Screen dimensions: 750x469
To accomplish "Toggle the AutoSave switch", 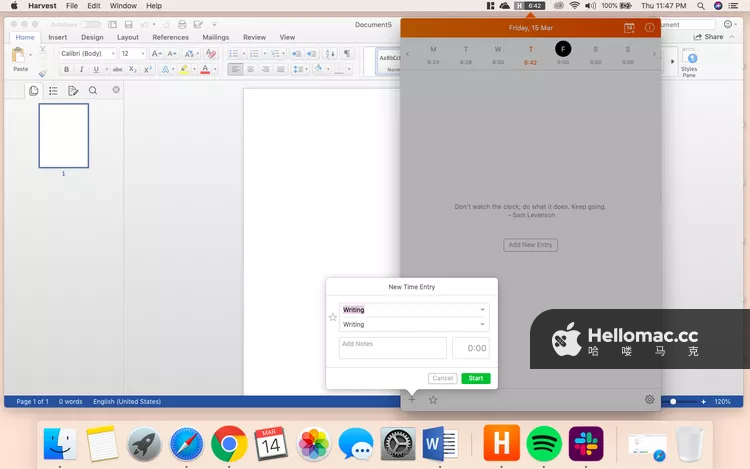I will (x=90, y=23).
